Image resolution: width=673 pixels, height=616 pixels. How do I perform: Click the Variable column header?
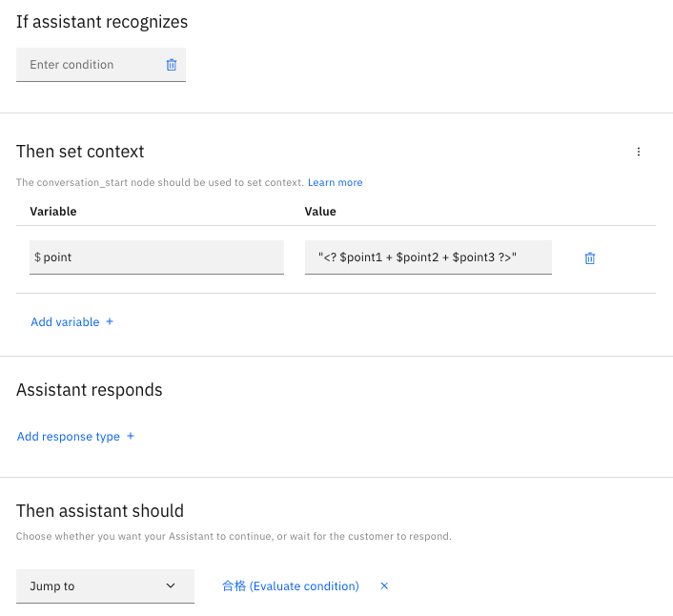click(53, 212)
